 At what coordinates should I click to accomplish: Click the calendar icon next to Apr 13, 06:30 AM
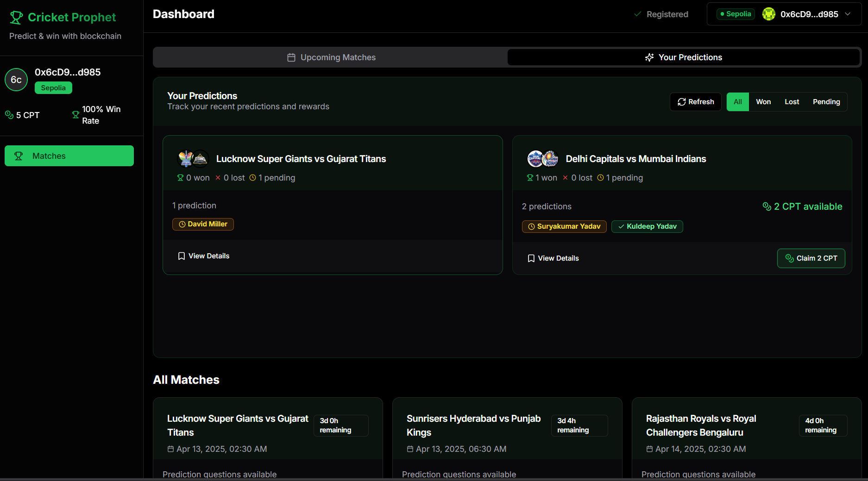[410, 449]
